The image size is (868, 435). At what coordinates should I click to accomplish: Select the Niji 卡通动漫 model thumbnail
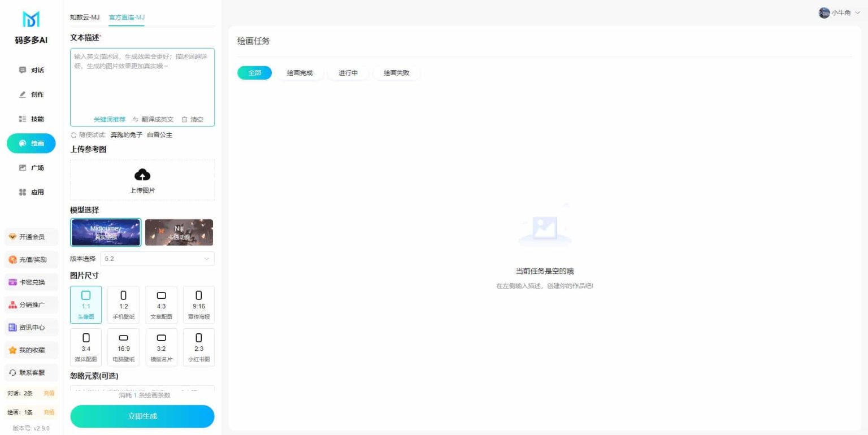pos(179,232)
